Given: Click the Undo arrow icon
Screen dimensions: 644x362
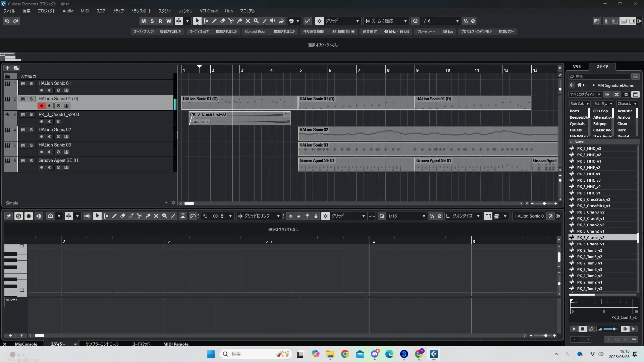Looking at the screenshot, I should pyautogui.click(x=7, y=21).
